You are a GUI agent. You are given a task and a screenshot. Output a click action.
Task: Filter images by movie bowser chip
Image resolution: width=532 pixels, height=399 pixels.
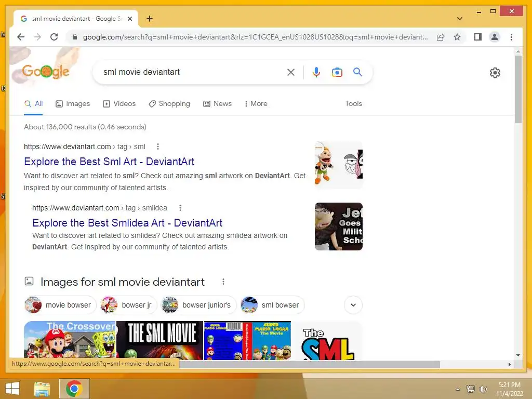coord(60,305)
